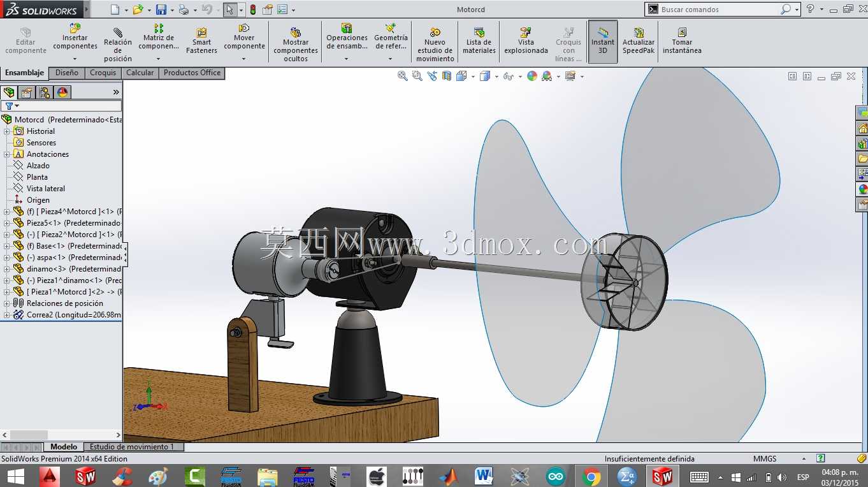The width and height of the screenshot is (868, 487).
Task: Click Actualizar SpeedPak in the ribbon
Action: (639, 41)
